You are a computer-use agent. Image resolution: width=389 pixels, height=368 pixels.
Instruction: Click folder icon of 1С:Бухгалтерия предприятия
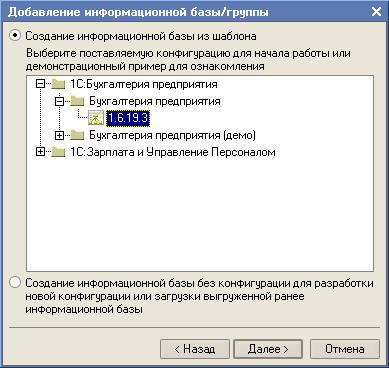[x=58, y=85]
